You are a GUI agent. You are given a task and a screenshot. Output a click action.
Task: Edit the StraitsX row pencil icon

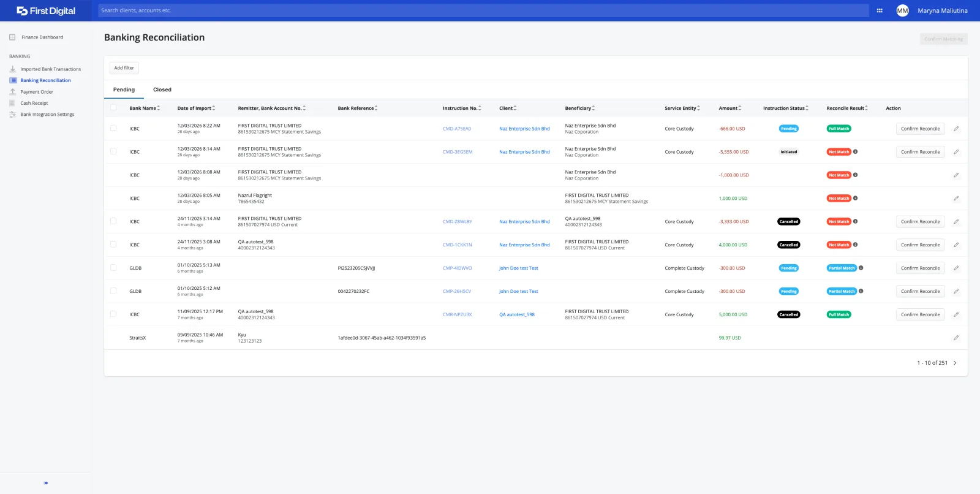point(956,338)
